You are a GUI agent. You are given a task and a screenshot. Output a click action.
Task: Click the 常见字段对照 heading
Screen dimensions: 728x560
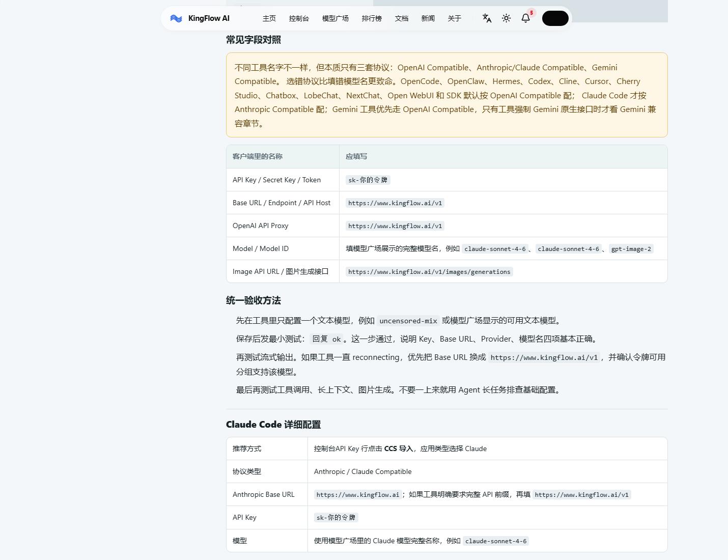point(254,40)
